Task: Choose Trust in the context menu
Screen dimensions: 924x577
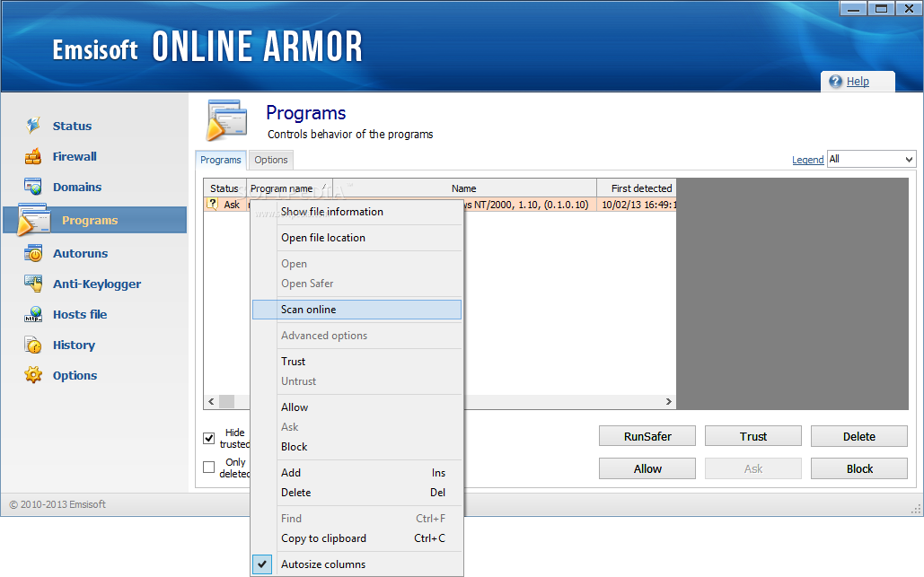Action: pos(357,361)
